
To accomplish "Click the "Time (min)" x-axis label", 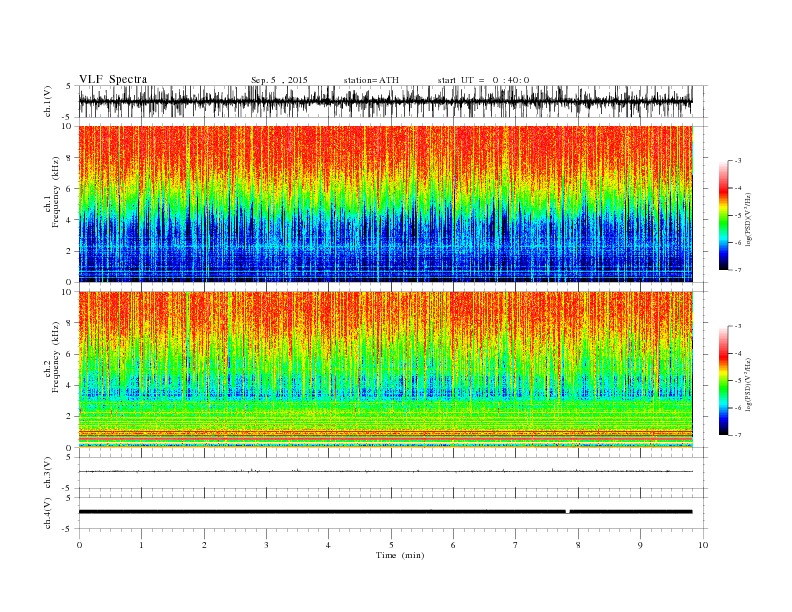I will pyautogui.click(x=400, y=555).
